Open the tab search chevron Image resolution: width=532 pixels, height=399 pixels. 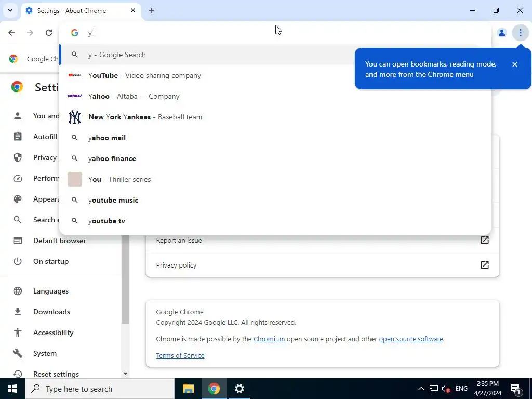(x=10, y=10)
